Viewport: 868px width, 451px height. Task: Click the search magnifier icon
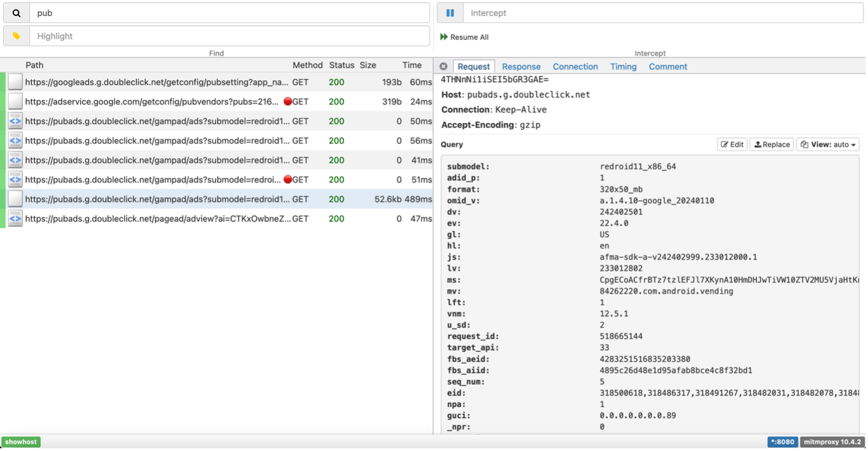pyautogui.click(x=16, y=13)
